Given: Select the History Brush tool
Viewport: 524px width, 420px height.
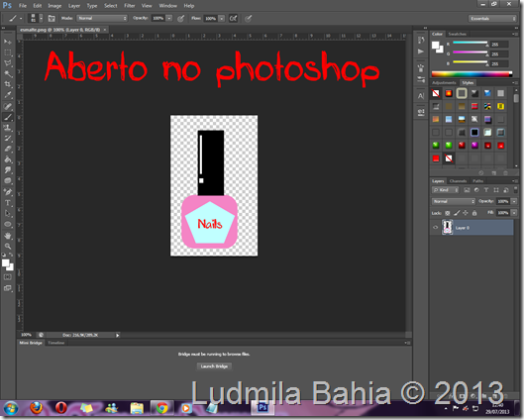Looking at the screenshot, I should point(7,139).
